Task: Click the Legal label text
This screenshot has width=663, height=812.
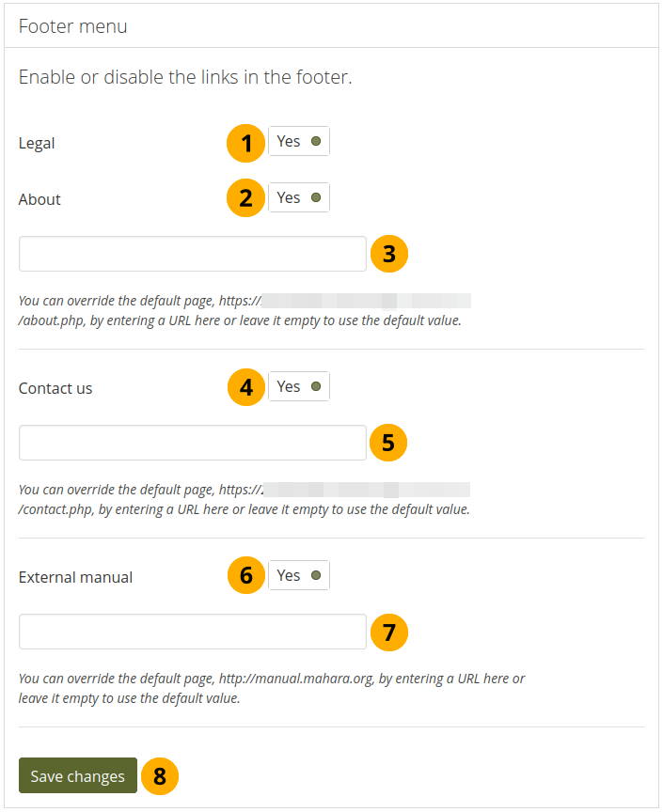Action: 37,143
